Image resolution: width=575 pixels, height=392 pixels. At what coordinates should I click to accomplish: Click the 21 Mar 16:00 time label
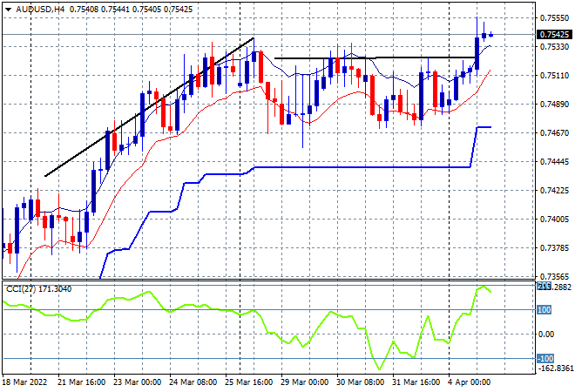pos(81,382)
